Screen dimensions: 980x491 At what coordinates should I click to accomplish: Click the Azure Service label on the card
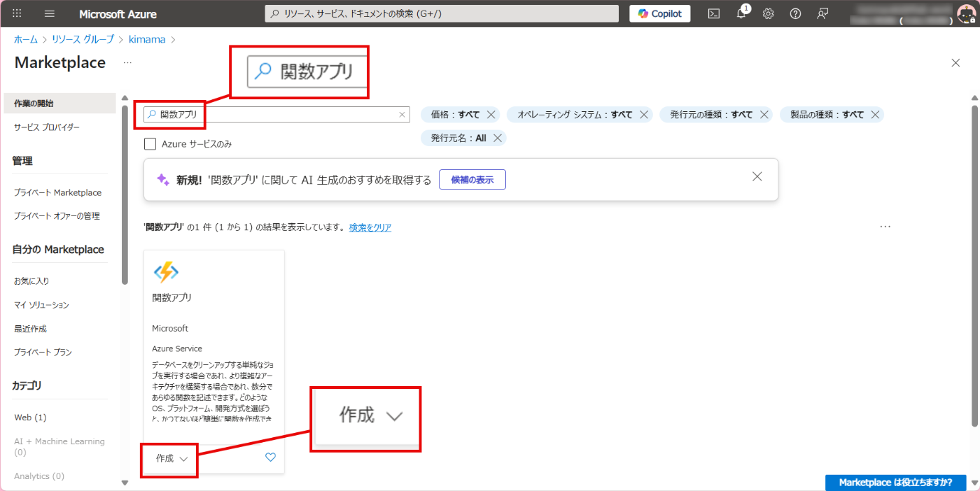click(x=177, y=349)
